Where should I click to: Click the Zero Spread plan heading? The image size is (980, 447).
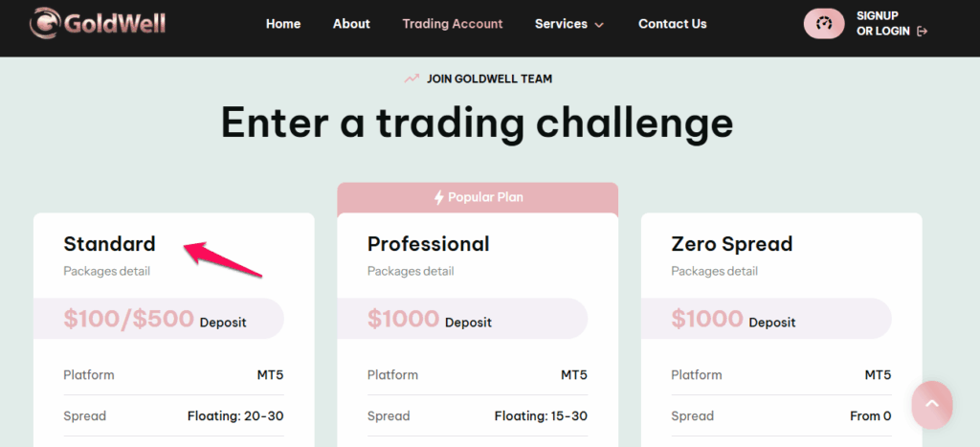[x=732, y=243]
